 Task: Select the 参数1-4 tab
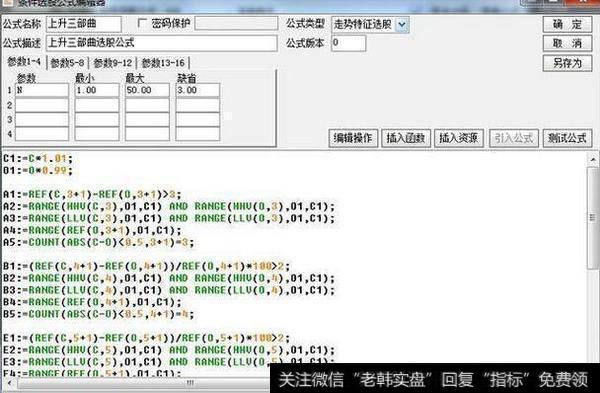point(24,62)
